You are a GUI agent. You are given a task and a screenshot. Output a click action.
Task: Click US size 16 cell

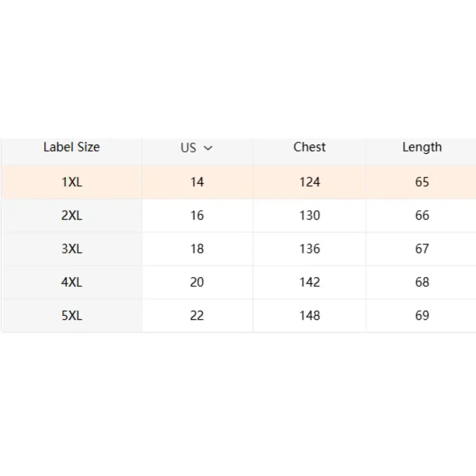(x=197, y=216)
